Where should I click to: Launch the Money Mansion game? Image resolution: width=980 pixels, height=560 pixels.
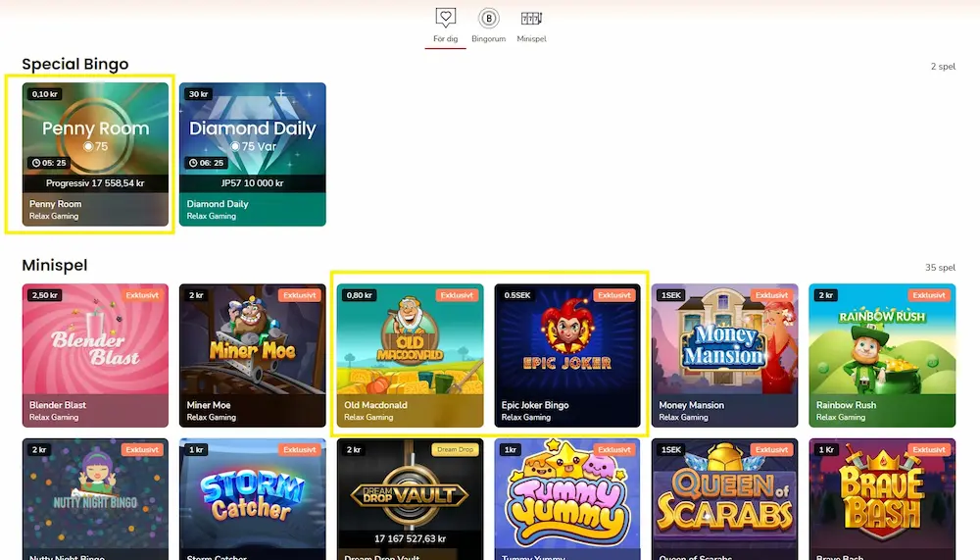click(724, 355)
